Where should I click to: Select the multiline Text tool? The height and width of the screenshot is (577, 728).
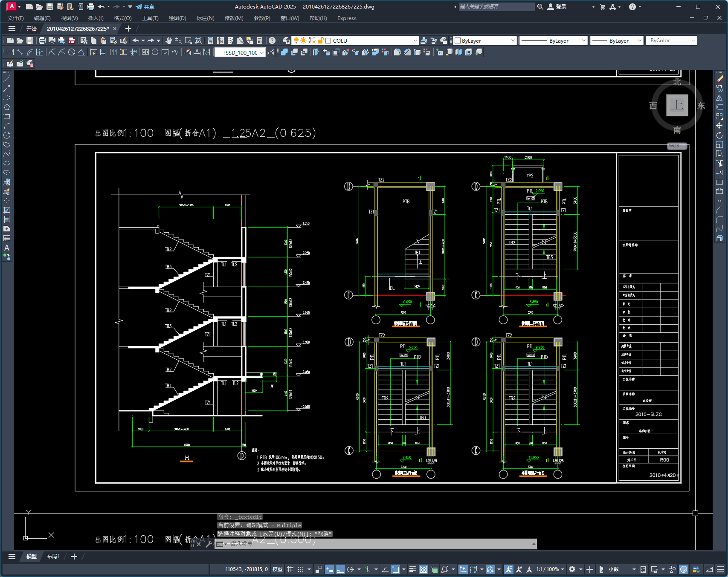pos(7,248)
